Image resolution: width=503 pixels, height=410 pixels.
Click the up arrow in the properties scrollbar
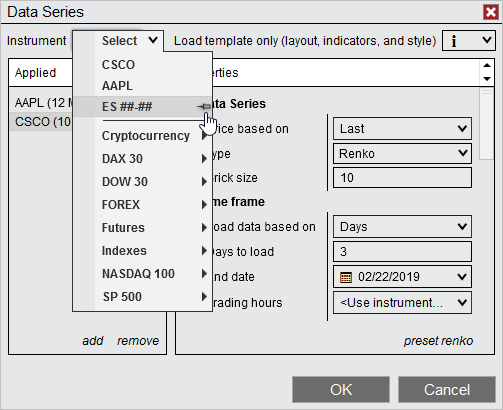tap(487, 65)
